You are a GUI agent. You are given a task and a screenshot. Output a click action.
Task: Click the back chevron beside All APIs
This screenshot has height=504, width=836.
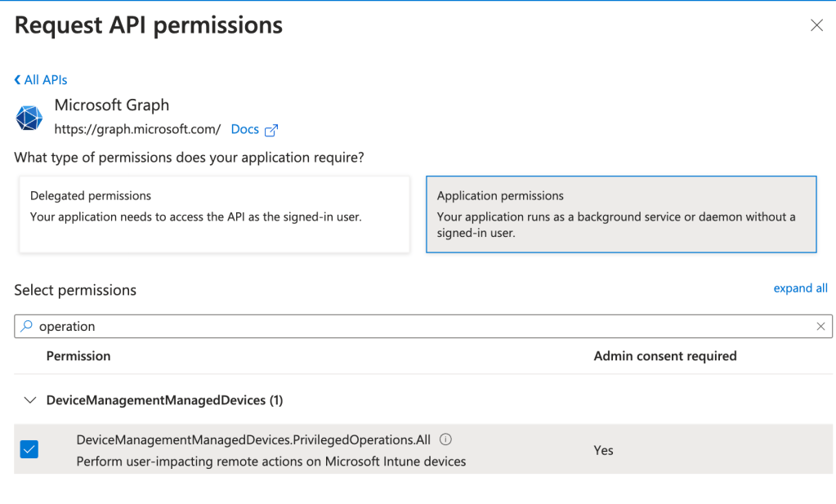tap(18, 80)
